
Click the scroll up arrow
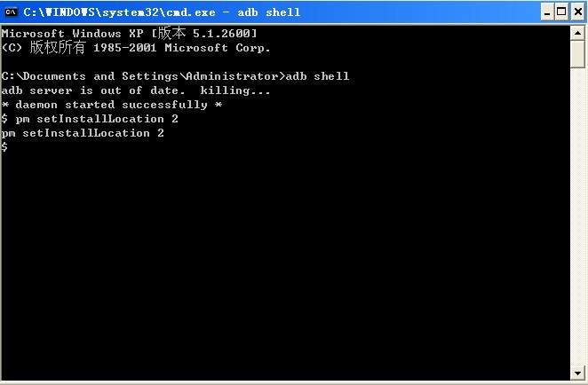(578, 32)
